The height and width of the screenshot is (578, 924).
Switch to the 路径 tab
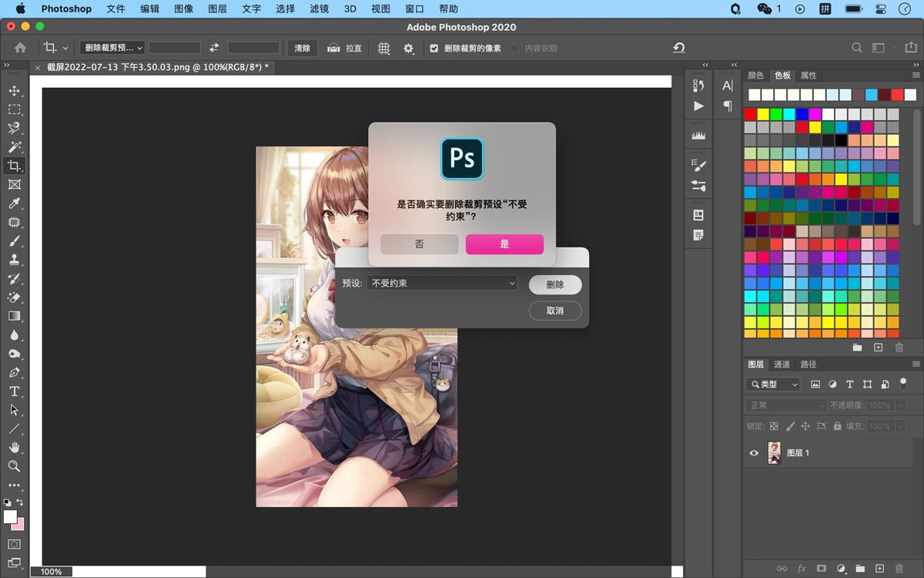pyautogui.click(x=808, y=365)
